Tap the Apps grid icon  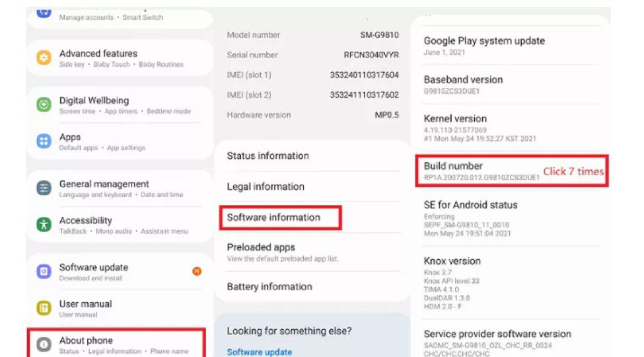click(x=44, y=141)
